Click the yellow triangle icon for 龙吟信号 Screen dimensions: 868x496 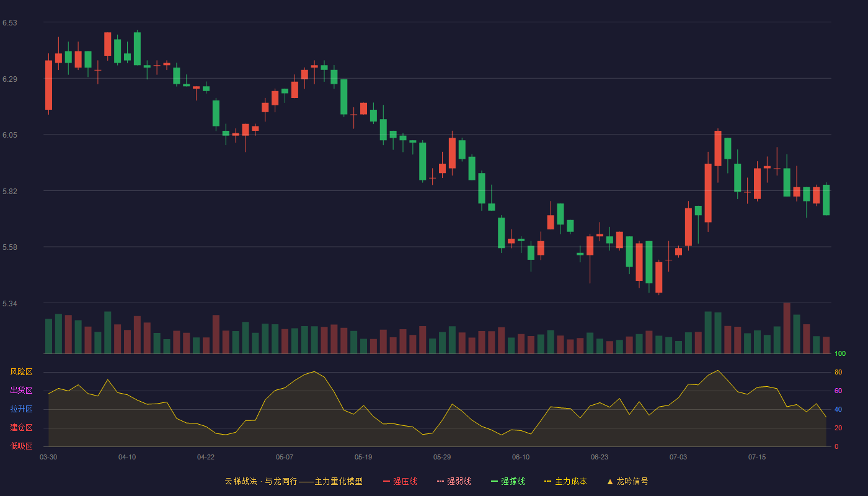coord(609,481)
